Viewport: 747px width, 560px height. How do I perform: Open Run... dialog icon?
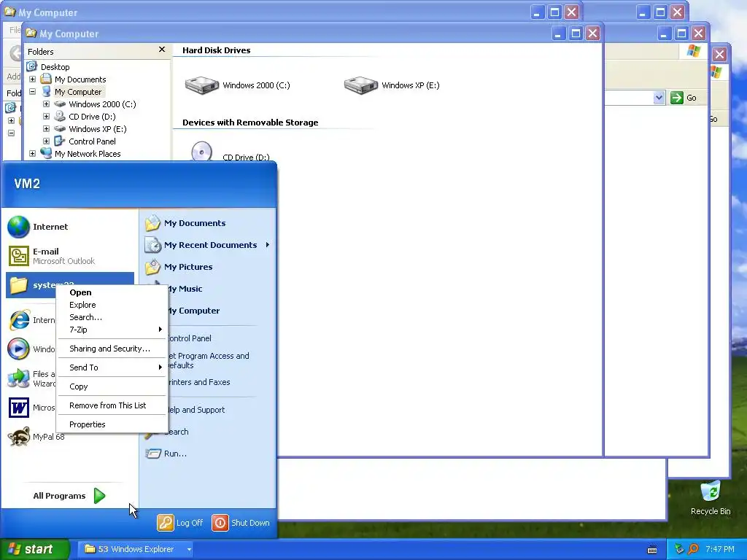point(153,454)
